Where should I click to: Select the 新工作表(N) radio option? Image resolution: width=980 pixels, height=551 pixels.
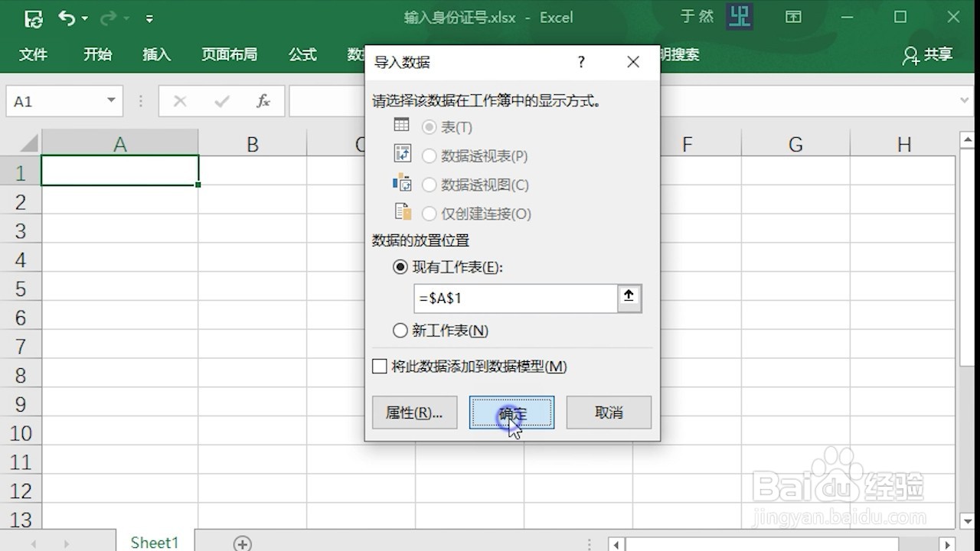[x=399, y=330]
